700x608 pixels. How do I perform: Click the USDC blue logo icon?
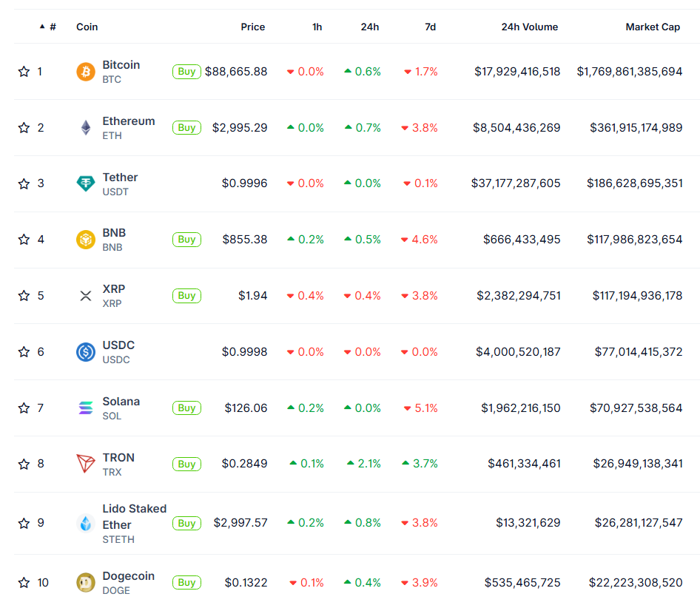[86, 352]
